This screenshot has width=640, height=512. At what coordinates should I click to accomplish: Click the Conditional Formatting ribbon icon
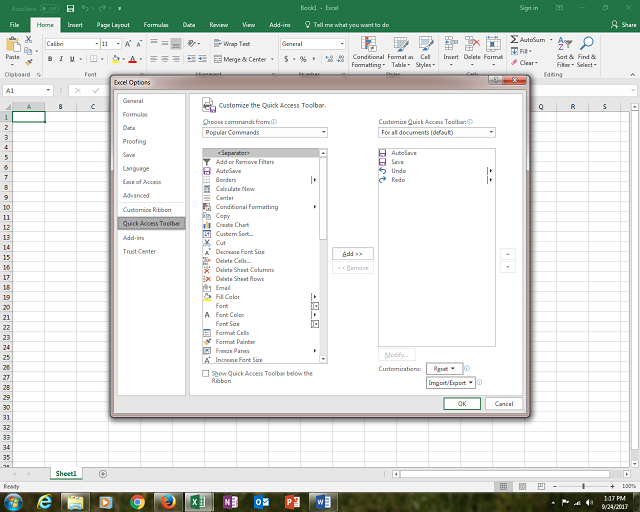pos(367,45)
